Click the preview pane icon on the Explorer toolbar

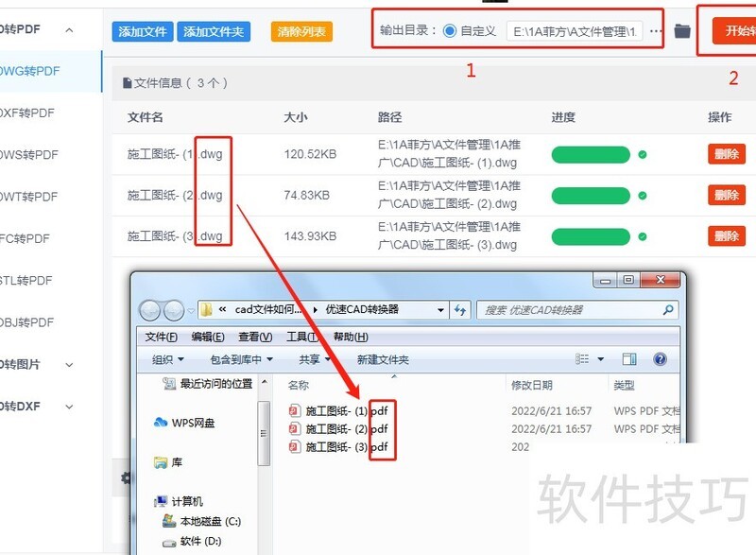[628, 359]
